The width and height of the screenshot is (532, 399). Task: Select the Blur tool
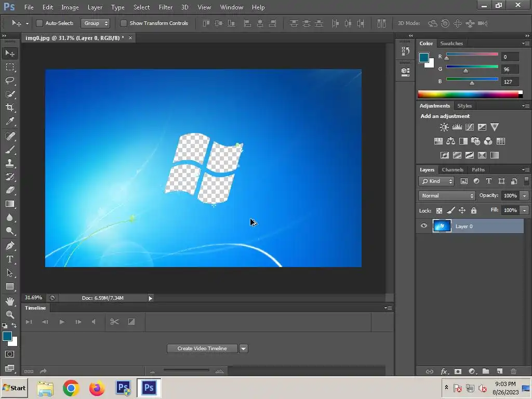point(10,218)
